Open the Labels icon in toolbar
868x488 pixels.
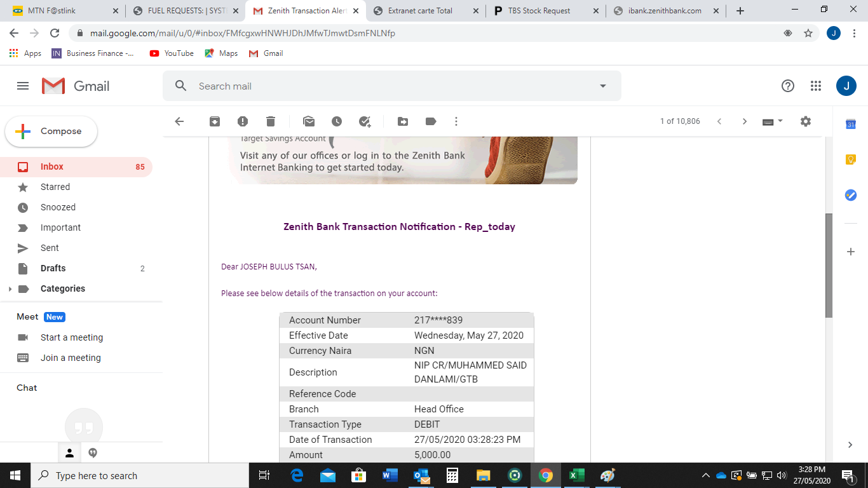[x=431, y=121]
